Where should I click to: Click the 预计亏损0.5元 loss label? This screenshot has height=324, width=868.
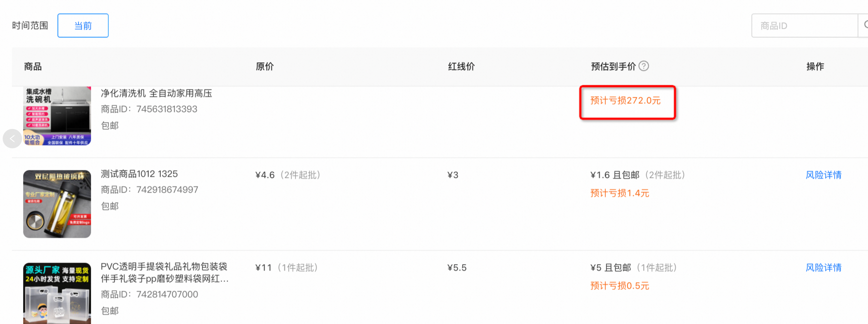click(620, 286)
